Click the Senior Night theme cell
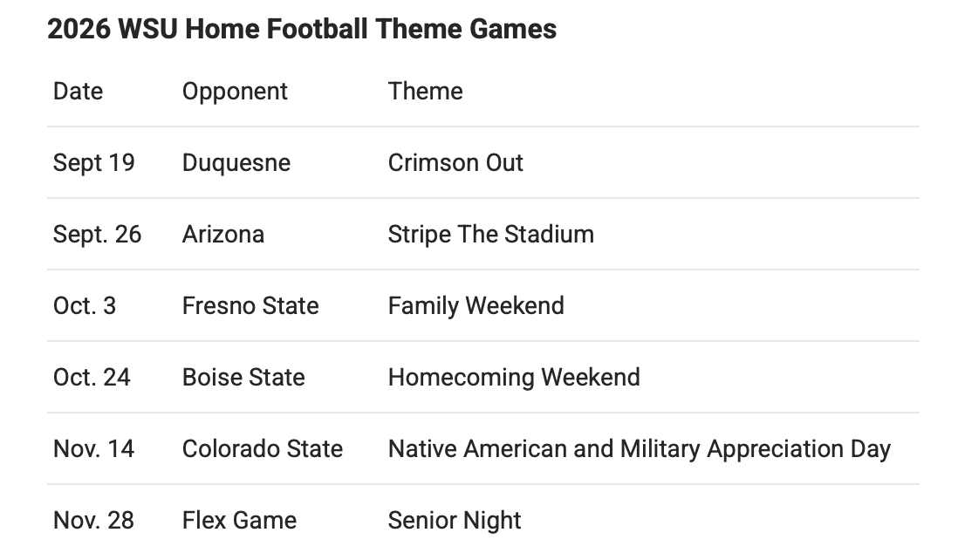This screenshot has width=958, height=560. [x=455, y=521]
